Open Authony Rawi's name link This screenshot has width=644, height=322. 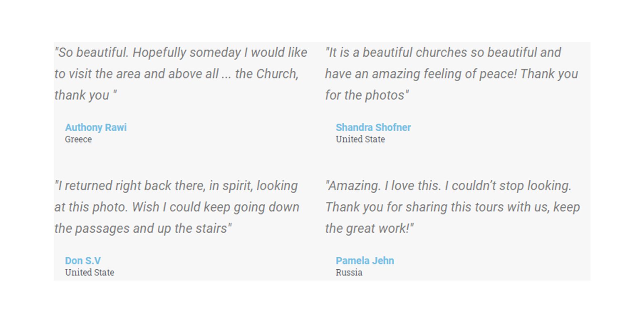coord(96,128)
